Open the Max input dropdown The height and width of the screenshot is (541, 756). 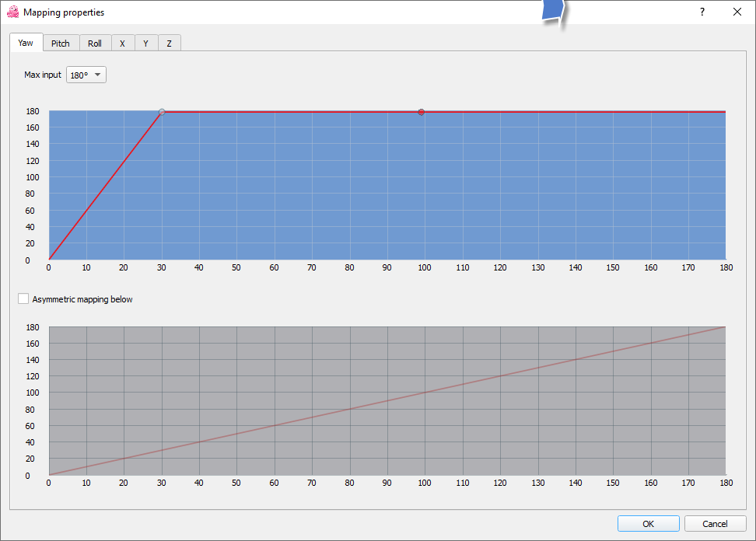(x=86, y=75)
